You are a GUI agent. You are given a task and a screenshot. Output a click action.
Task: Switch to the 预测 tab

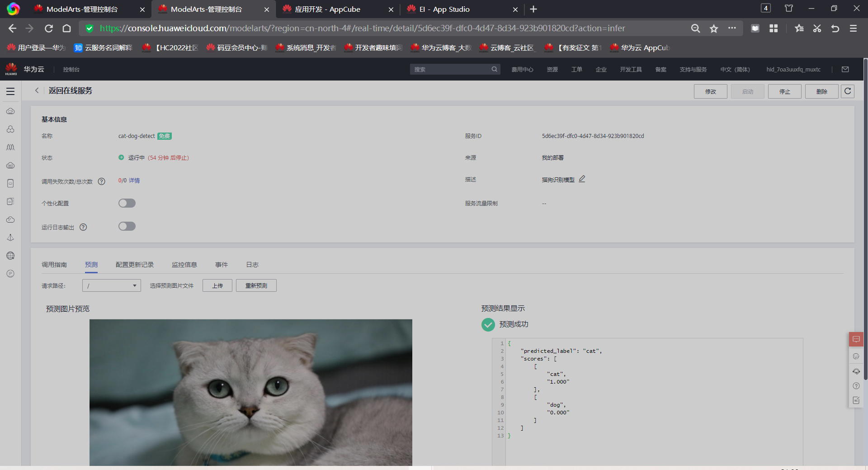click(91, 265)
